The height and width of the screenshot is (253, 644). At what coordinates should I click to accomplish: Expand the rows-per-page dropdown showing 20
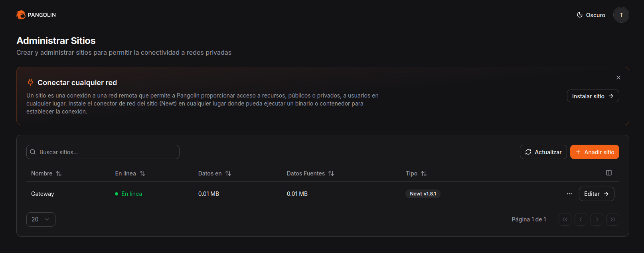point(41,219)
